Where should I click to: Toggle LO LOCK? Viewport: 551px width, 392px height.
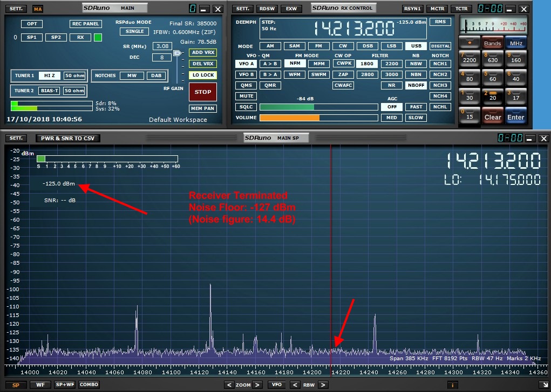point(203,75)
